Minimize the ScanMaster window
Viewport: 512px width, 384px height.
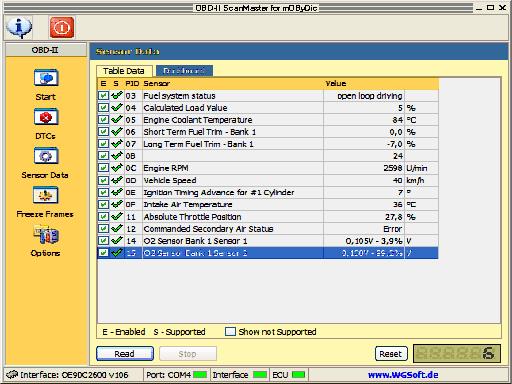point(479,7)
